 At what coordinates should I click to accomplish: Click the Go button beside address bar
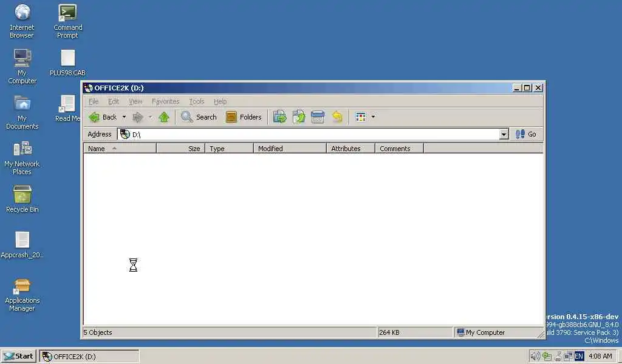(526, 134)
